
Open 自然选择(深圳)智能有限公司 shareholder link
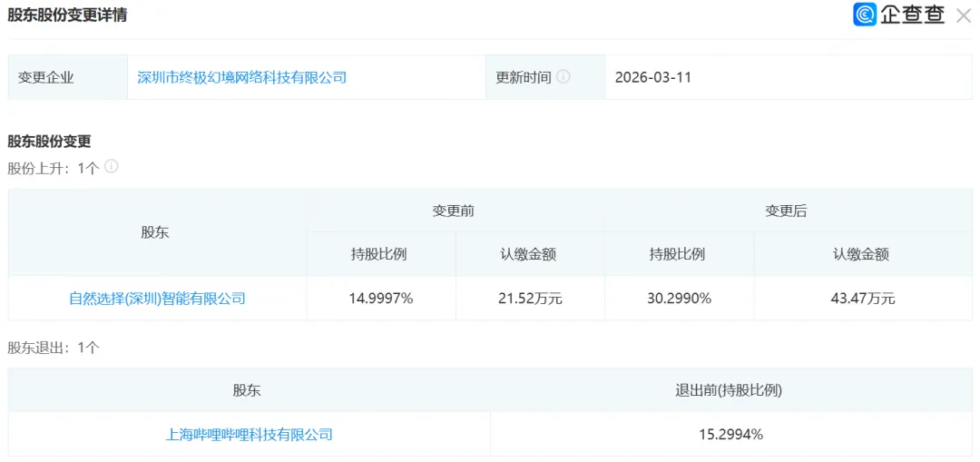point(158,299)
